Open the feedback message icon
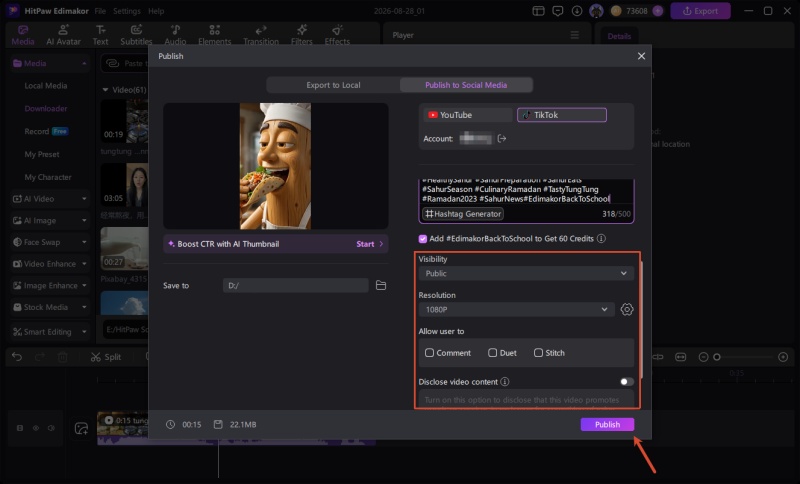800x484 pixels. 558,11
